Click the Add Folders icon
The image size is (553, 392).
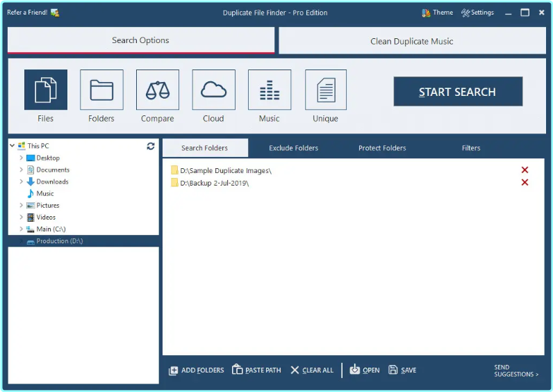coord(173,370)
